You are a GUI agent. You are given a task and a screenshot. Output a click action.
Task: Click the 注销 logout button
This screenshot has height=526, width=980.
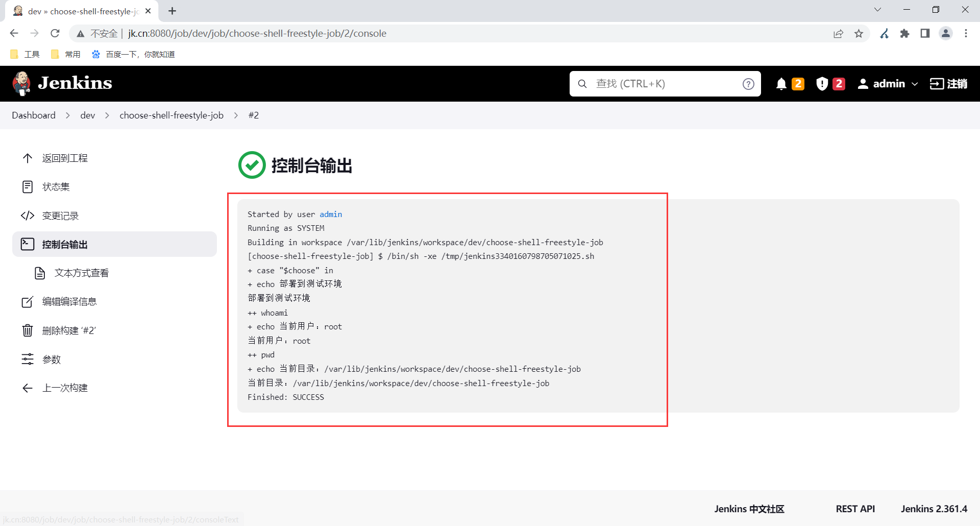[948, 84]
